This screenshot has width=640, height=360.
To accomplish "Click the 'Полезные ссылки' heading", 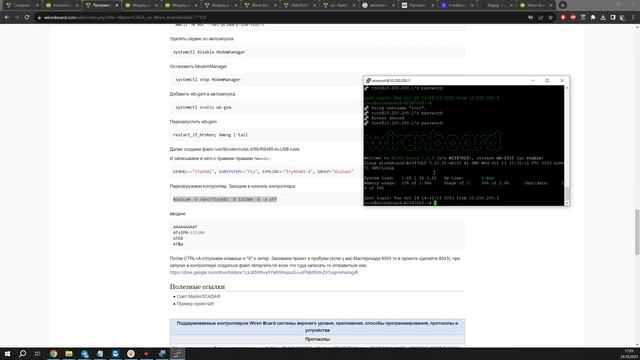I will coord(198,287).
